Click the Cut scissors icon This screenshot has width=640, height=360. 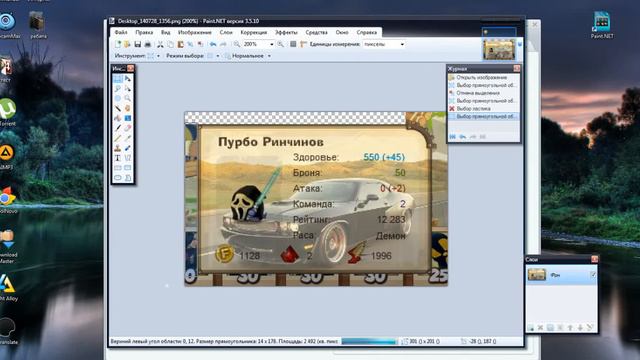tap(160, 44)
